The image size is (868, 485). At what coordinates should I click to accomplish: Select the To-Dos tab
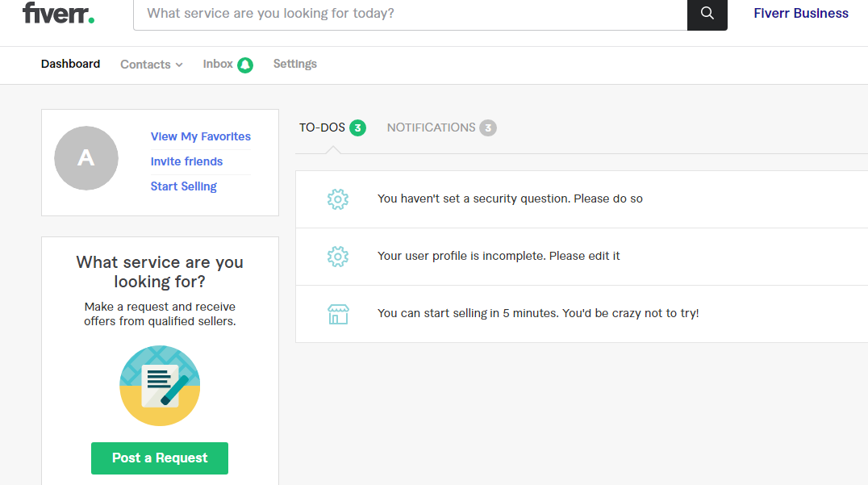pyautogui.click(x=332, y=128)
